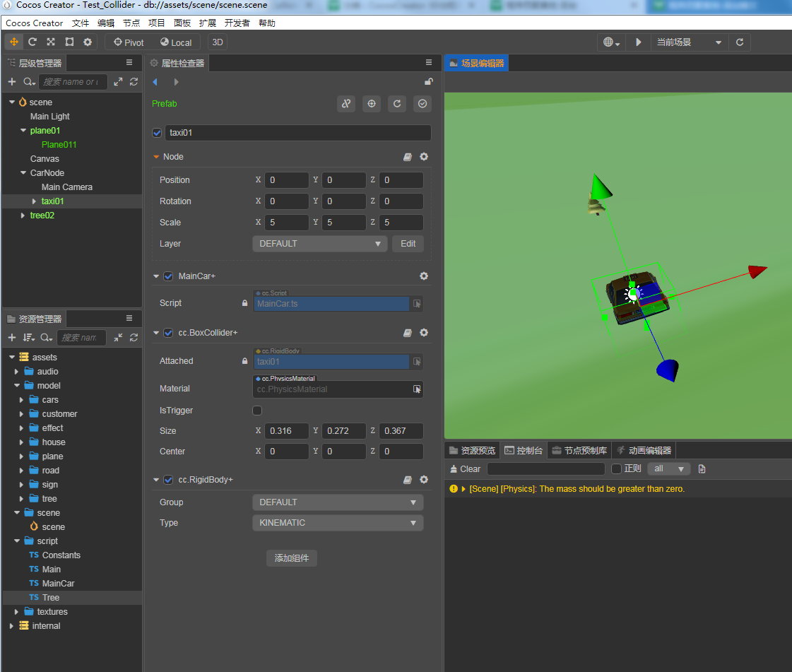Open the Layer DEFAULT dropdown
792x672 pixels.
[x=319, y=244]
